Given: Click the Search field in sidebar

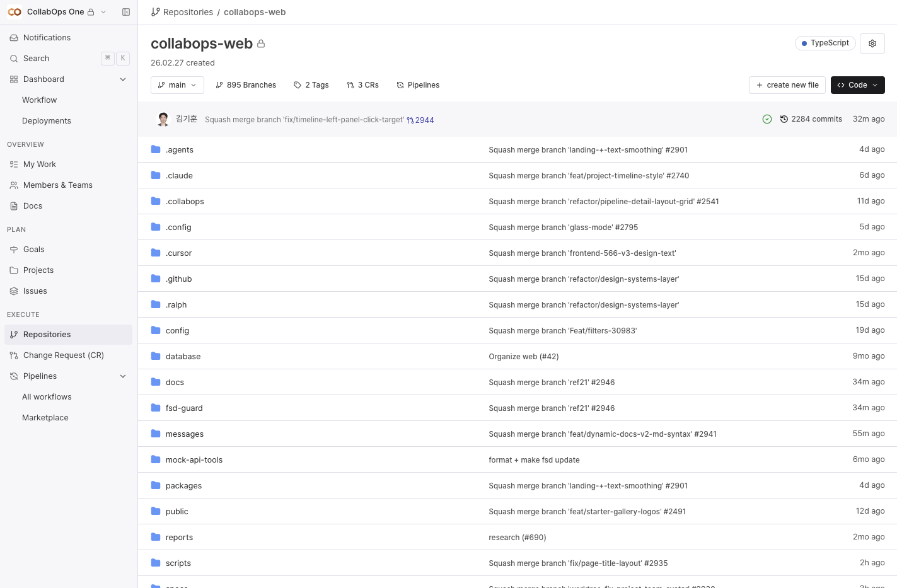Looking at the screenshot, I should click(68, 59).
